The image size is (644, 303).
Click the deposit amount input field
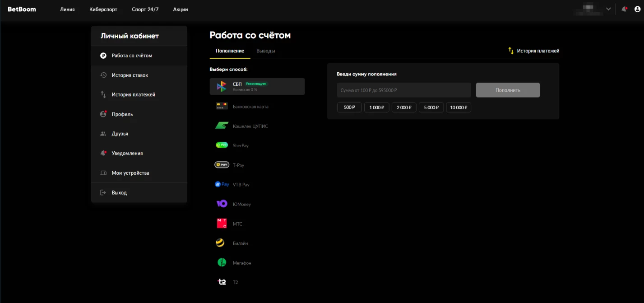point(403,90)
